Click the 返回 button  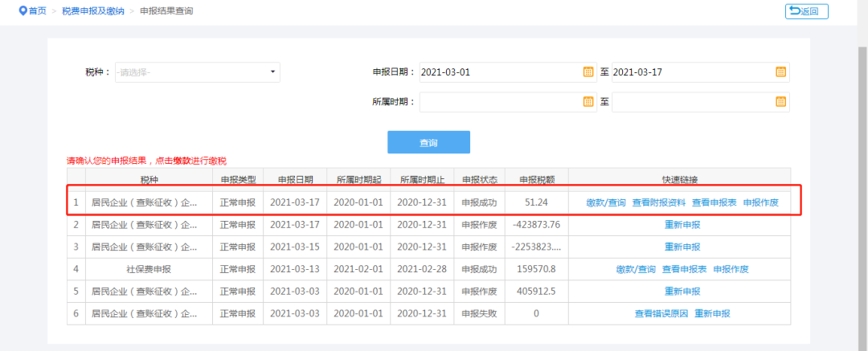point(807,11)
